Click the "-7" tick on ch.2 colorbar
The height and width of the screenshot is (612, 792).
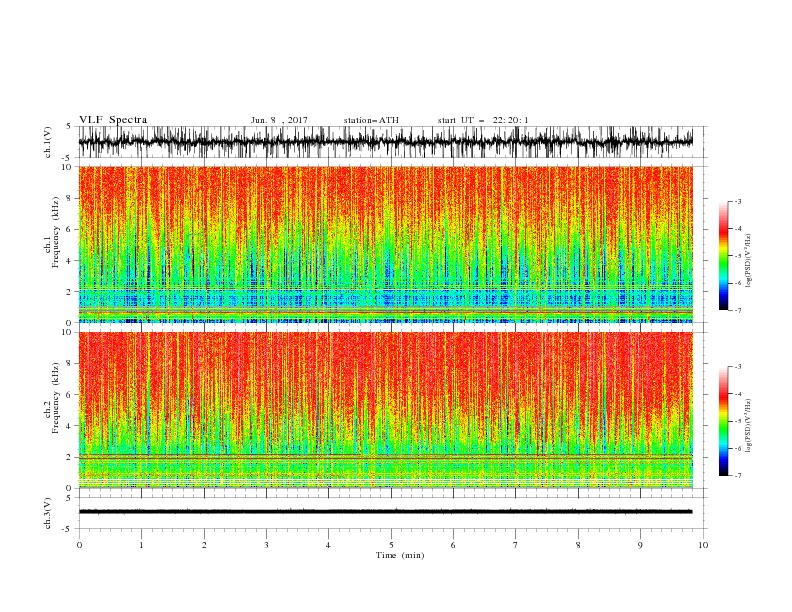pos(737,476)
